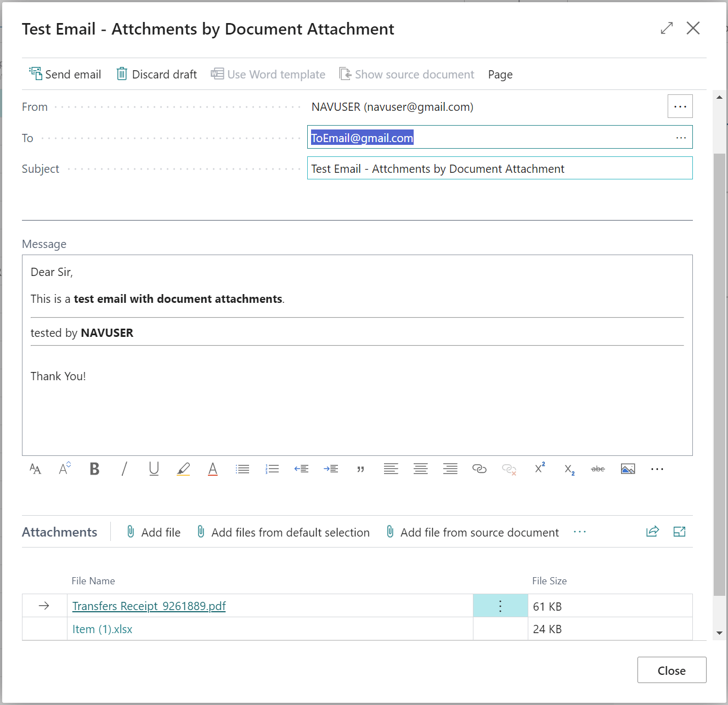
Task: Apply superscript formatting
Action: [x=539, y=467]
